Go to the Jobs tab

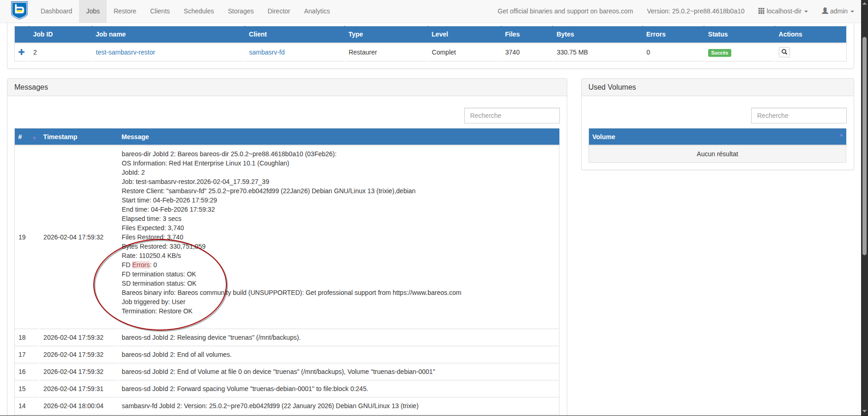(x=93, y=11)
